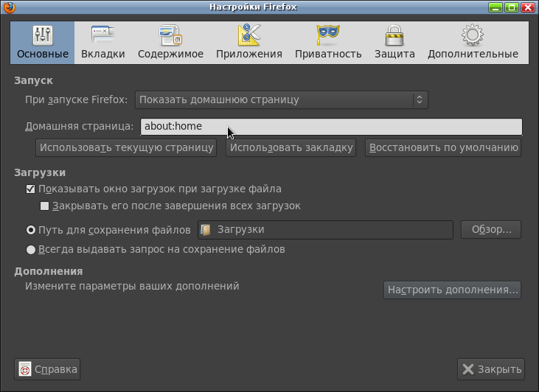Switch to the Защита tab label
The width and height of the screenshot is (539, 392).
tap(394, 55)
